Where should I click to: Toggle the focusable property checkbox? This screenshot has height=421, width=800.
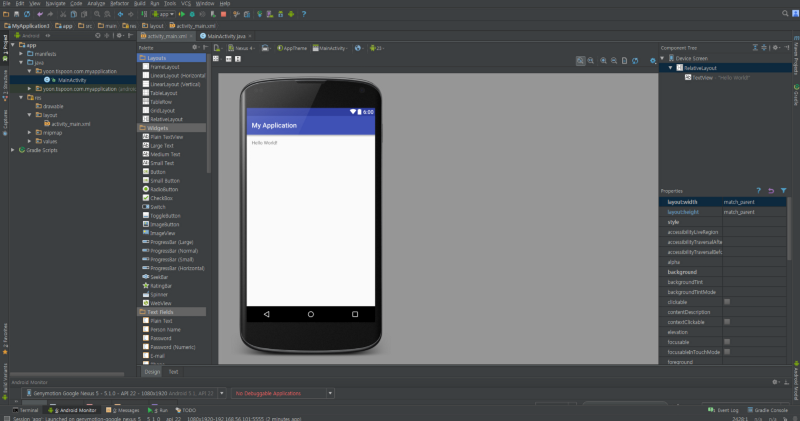[727, 342]
